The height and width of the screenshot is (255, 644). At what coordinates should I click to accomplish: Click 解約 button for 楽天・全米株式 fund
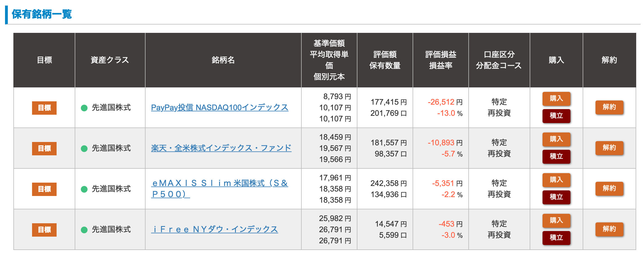click(x=609, y=148)
